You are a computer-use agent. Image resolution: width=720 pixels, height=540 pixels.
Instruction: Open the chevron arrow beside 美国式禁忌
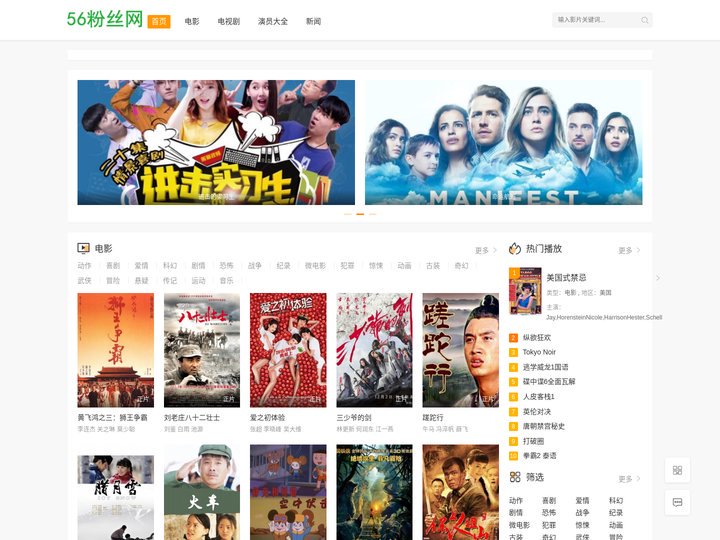tap(658, 278)
